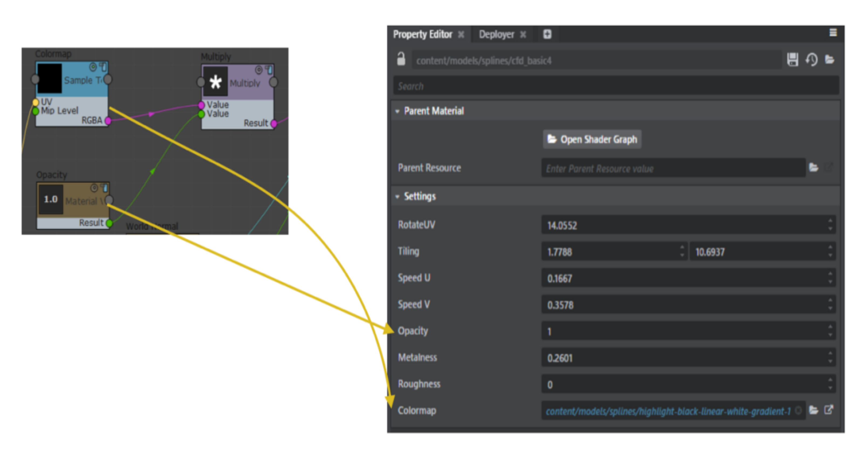Open the panel hamburger menu

[833, 33]
